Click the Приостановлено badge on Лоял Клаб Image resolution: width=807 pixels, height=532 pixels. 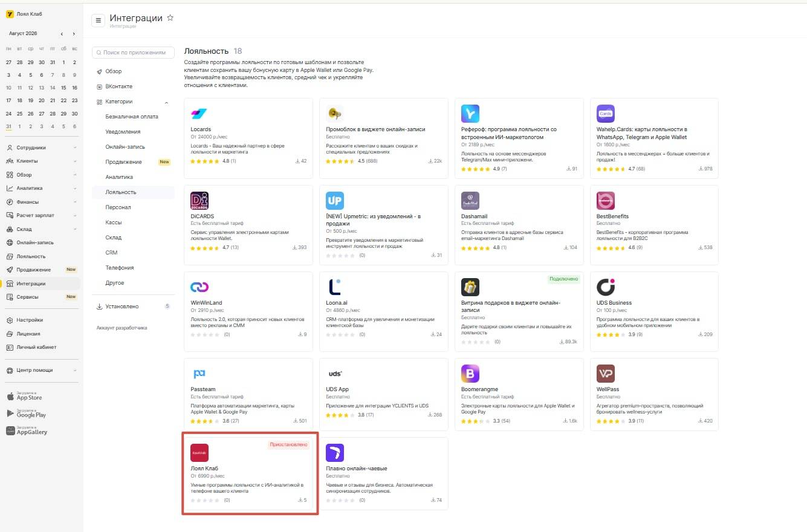[x=289, y=445]
